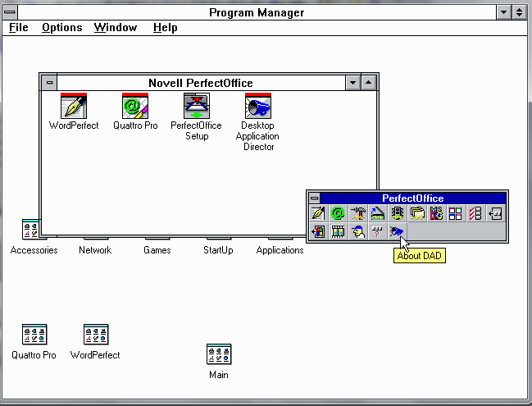Minimize the Program Manager window
Image resolution: width=532 pixels, height=406 pixels.
504,12
